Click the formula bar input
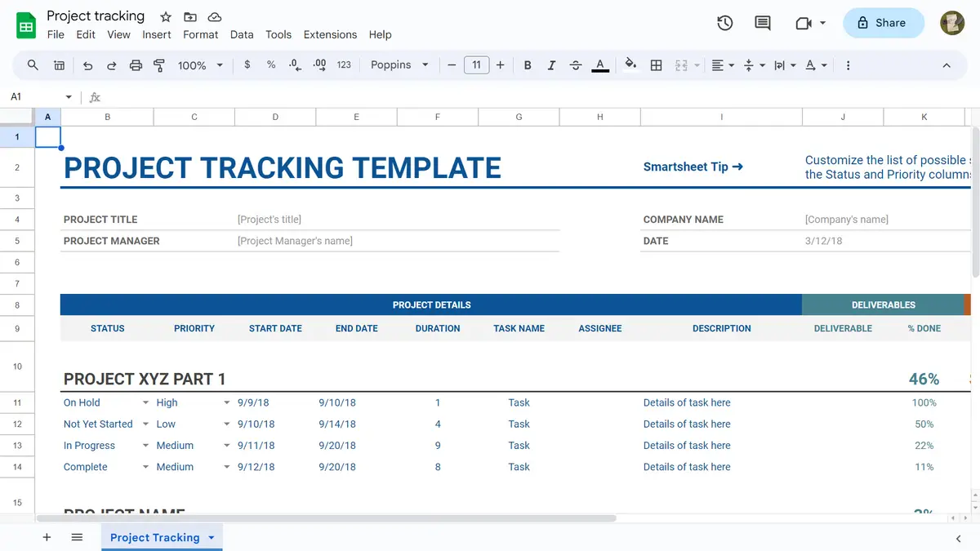The width and height of the screenshot is (980, 551). click(x=539, y=97)
